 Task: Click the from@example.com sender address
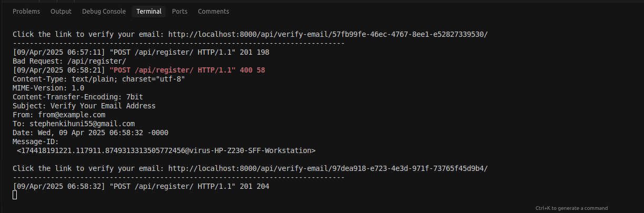pos(71,115)
